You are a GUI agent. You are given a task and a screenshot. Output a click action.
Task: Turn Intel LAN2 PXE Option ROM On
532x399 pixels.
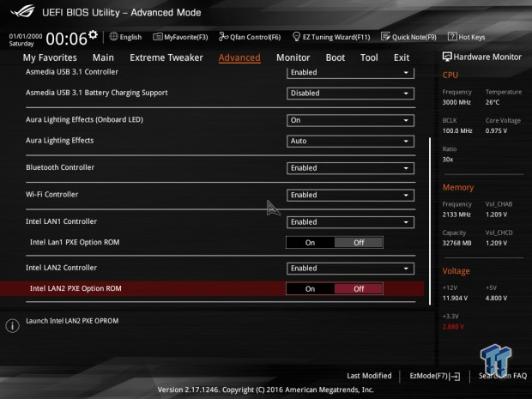[x=310, y=288]
